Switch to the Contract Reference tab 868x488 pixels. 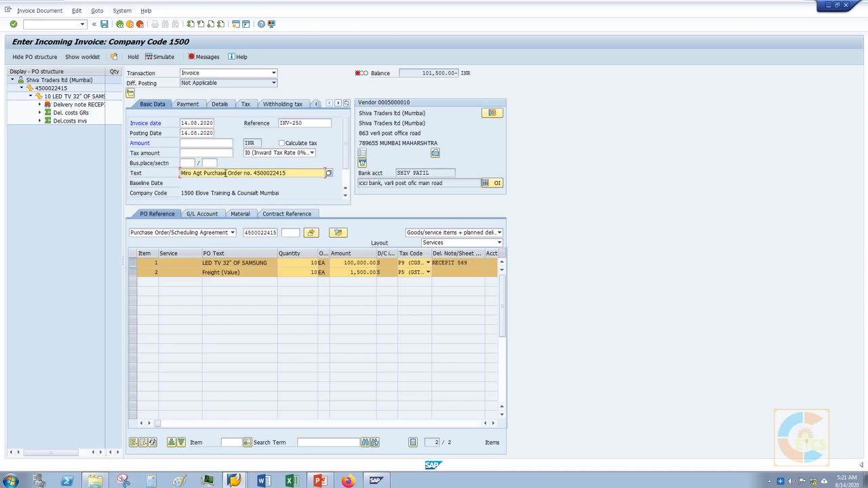pyautogui.click(x=287, y=214)
